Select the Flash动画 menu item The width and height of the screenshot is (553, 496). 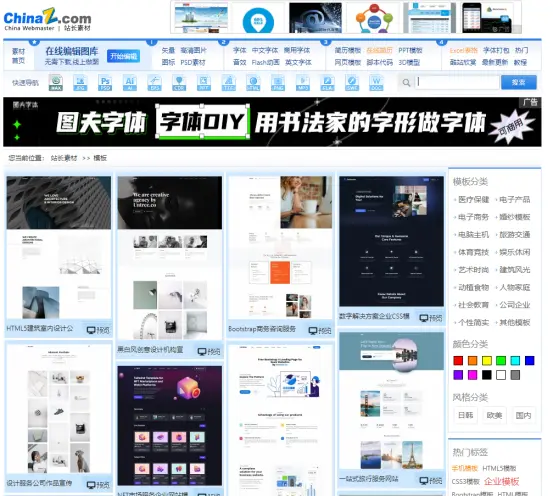pos(266,62)
